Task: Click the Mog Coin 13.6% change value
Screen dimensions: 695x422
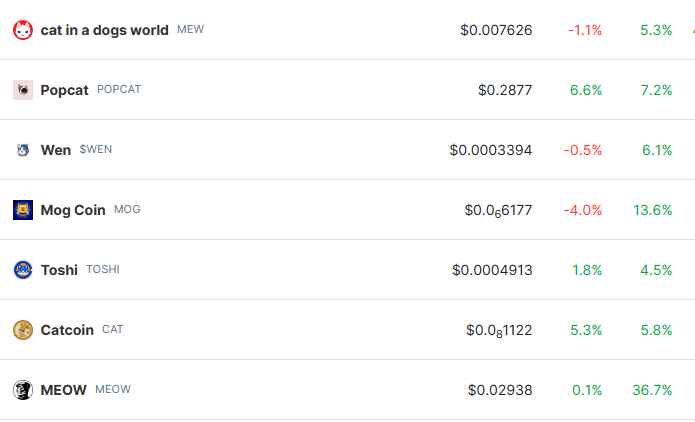Action: tap(652, 210)
